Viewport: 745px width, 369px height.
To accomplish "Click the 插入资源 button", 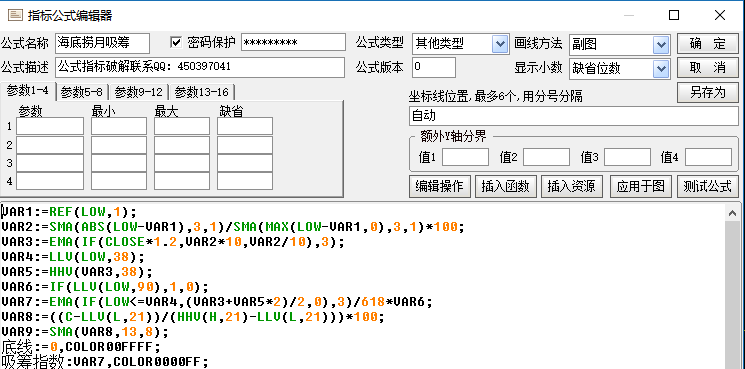I will point(572,186).
